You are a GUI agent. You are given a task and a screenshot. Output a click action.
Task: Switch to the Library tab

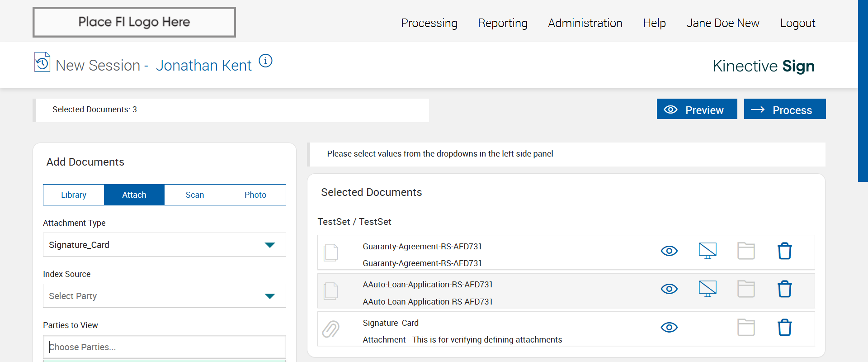tap(74, 195)
